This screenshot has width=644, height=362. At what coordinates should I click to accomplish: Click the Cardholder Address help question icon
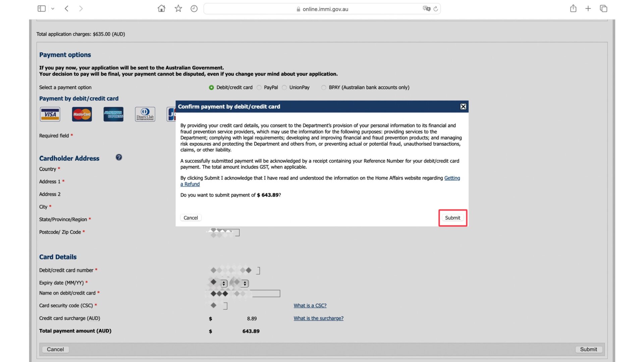(x=119, y=157)
